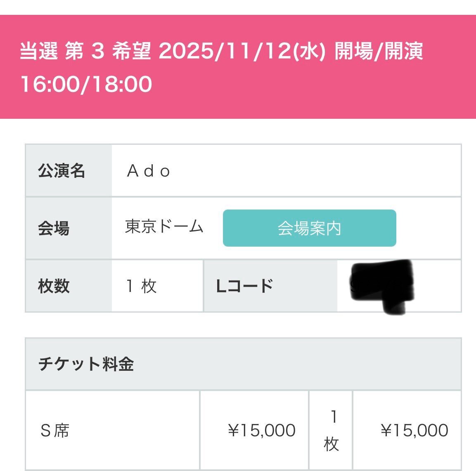Viewport: 476px width, 471px height.
Task: Click the 開場/開演 label in banner
Action: click(x=379, y=51)
